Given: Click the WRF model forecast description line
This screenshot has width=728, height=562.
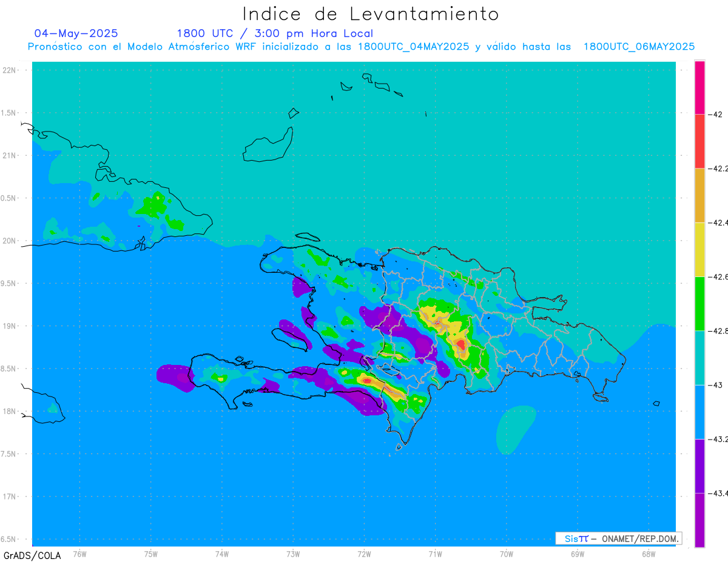Looking at the screenshot, I should [361, 47].
